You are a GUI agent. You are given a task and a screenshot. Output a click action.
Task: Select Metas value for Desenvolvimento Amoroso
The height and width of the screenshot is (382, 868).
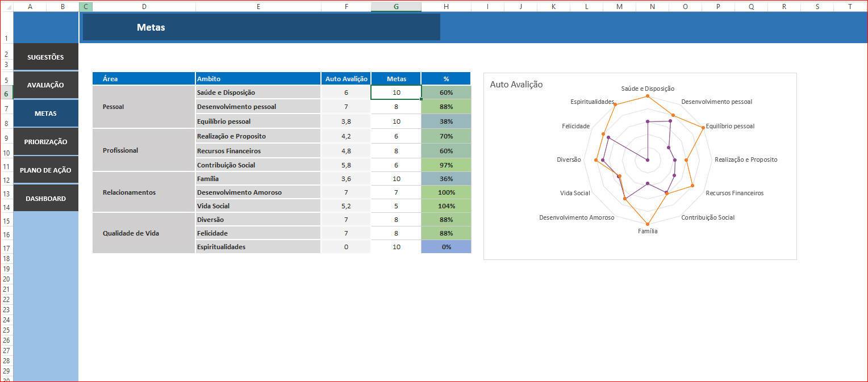(396, 192)
